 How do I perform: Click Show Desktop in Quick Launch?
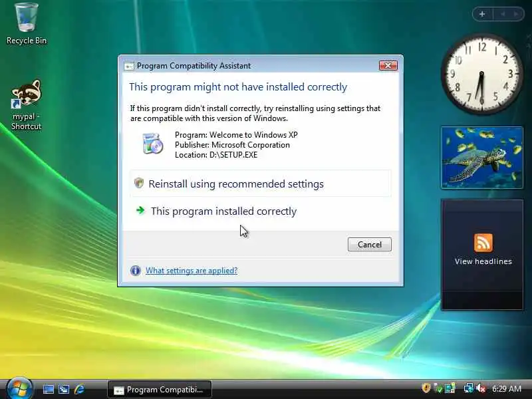(48, 389)
